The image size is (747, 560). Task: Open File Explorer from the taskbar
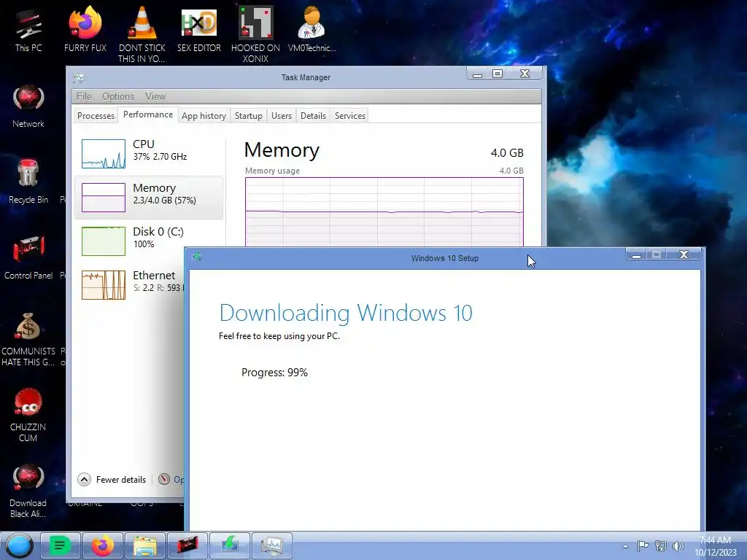coord(145,545)
